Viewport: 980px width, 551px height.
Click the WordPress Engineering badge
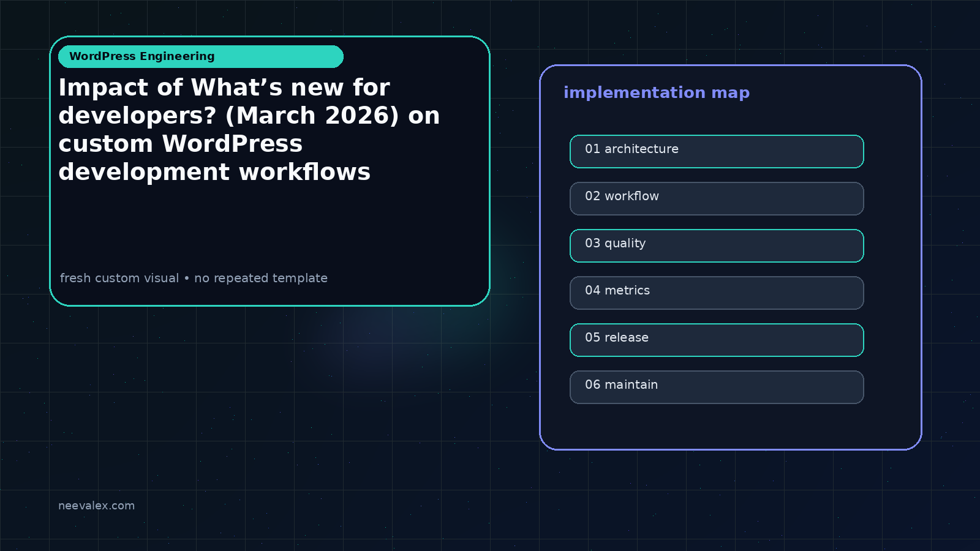click(x=201, y=56)
